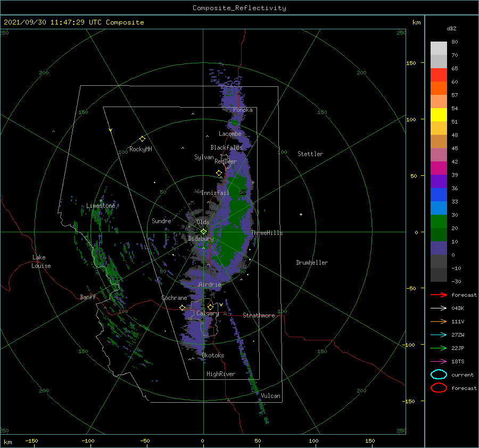The height and width of the screenshot is (448, 479).
Task: Click the Lacombe city label
Action: click(230, 134)
